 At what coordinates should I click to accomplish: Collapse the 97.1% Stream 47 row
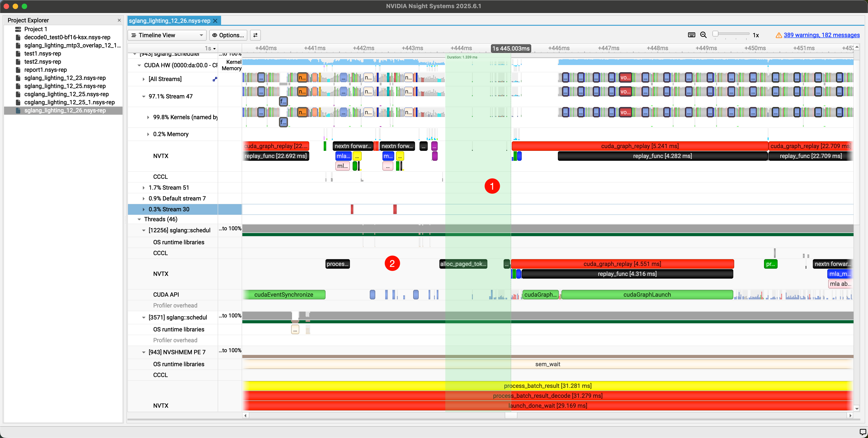click(x=144, y=97)
